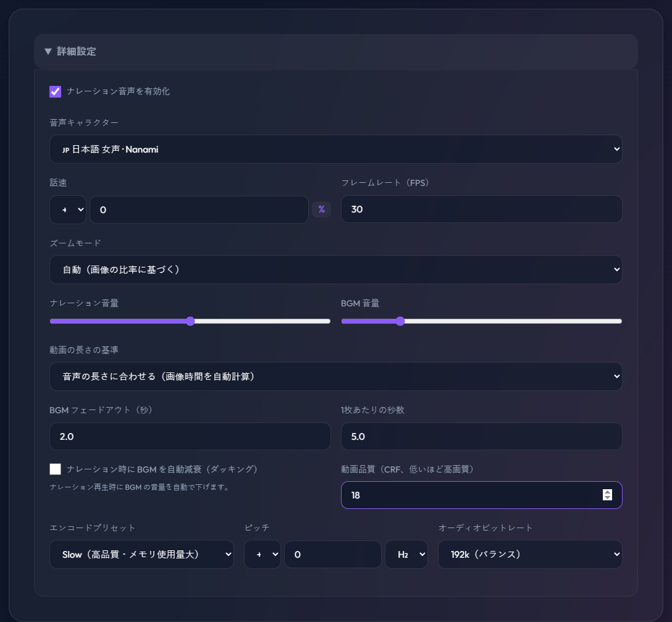
Task: Click the ナレーション音声を有効化 label text
Action: pos(119,91)
